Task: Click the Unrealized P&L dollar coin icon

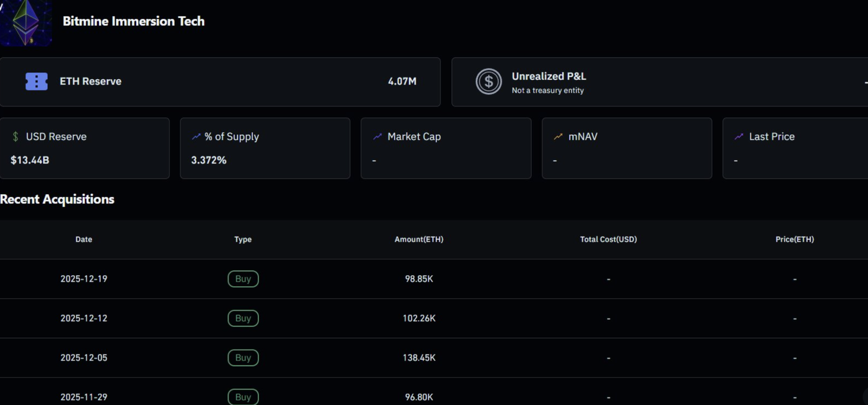Action: tap(488, 81)
